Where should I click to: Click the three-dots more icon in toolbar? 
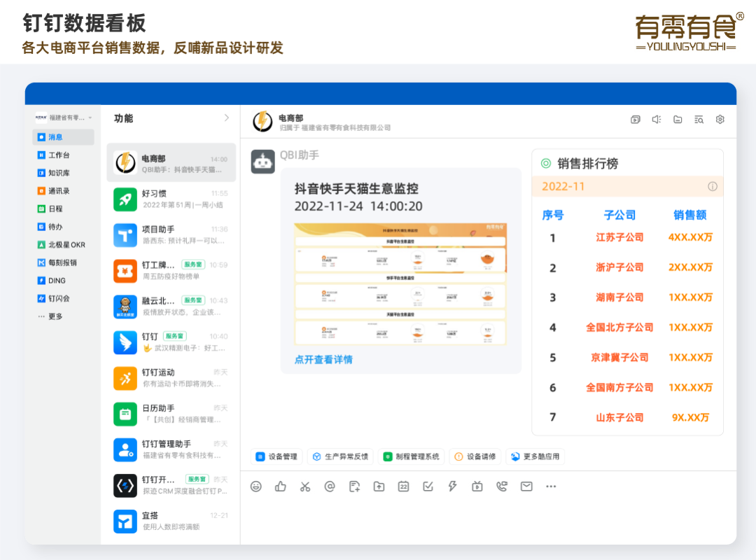coord(551,486)
